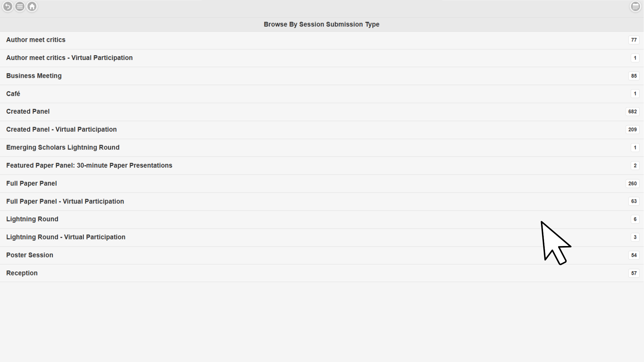The height and width of the screenshot is (362, 644).
Task: Browse Created Panel sessions
Action: pos(28,112)
